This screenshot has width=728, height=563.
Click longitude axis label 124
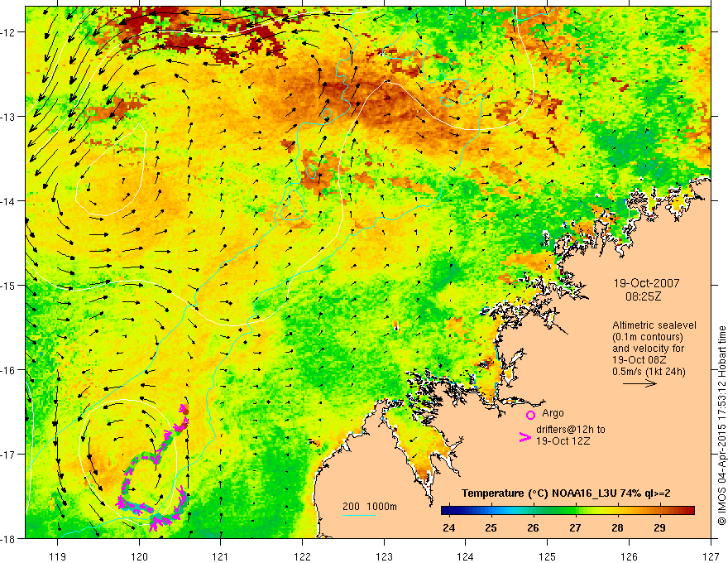[466, 556]
